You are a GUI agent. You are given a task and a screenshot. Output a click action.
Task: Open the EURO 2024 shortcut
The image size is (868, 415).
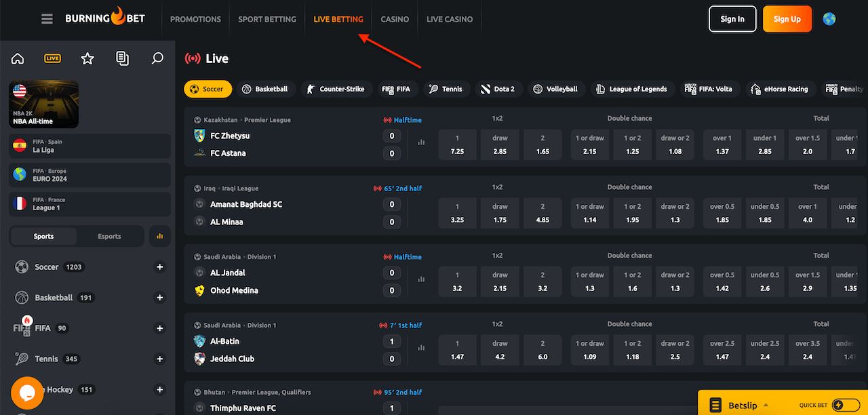click(90, 175)
